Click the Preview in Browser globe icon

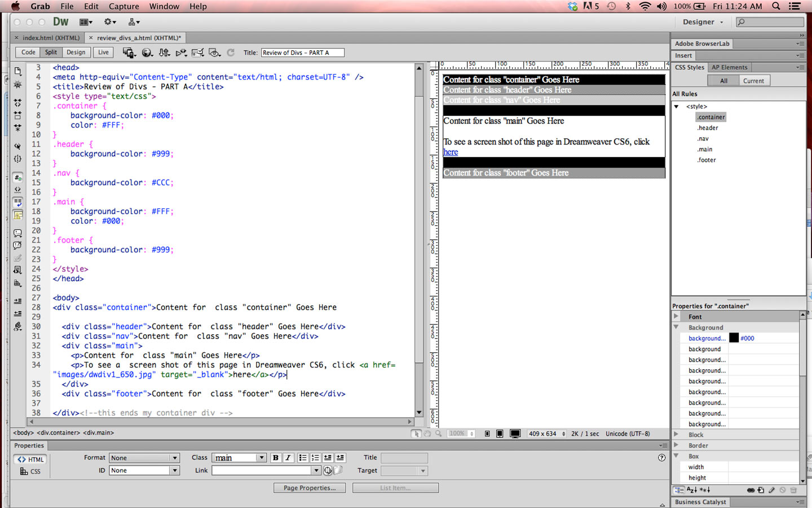[147, 52]
